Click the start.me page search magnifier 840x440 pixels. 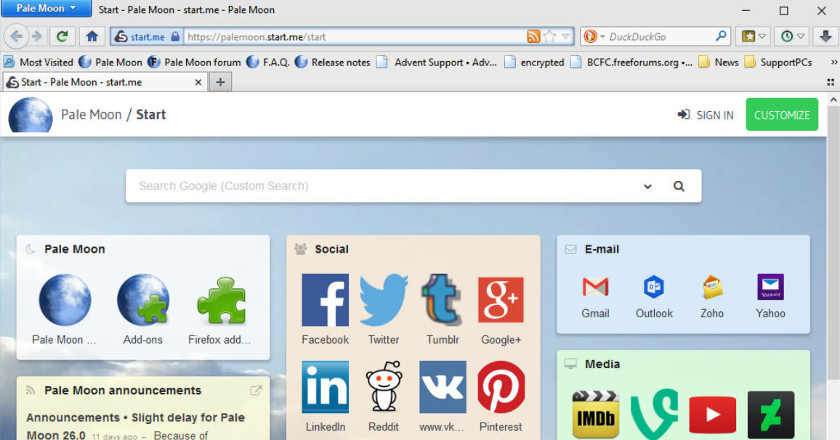click(x=679, y=186)
